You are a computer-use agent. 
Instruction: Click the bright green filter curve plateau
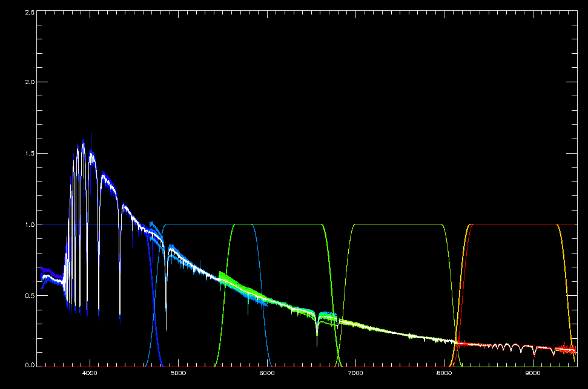[279, 224]
